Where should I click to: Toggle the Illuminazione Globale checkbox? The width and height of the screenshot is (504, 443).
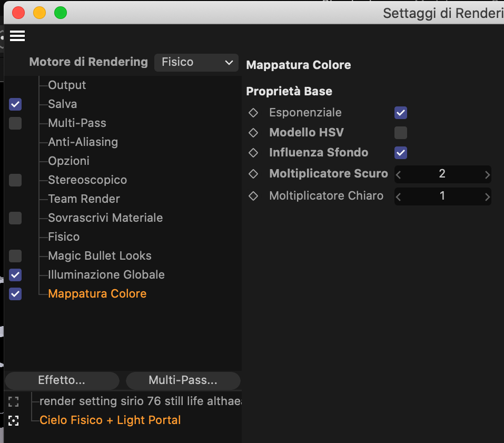coord(15,275)
